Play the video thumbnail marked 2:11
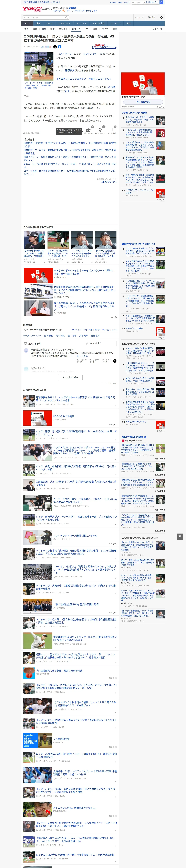Screen dimensions: 186x868 (160, 367)
